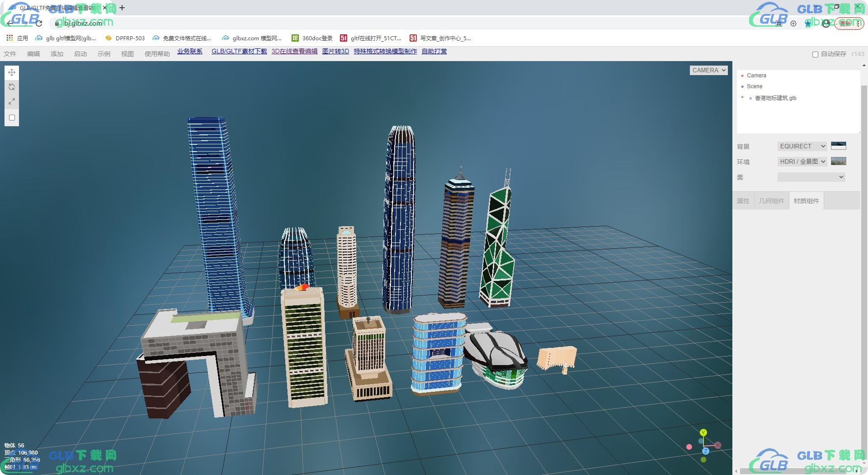
Task: Open the 特殊格式转换模型制作 link
Action: click(x=385, y=52)
